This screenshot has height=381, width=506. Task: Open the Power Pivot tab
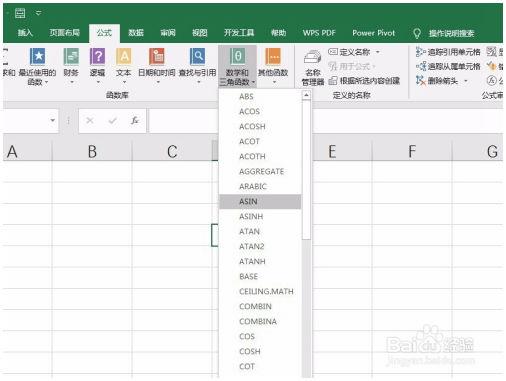[x=373, y=33]
